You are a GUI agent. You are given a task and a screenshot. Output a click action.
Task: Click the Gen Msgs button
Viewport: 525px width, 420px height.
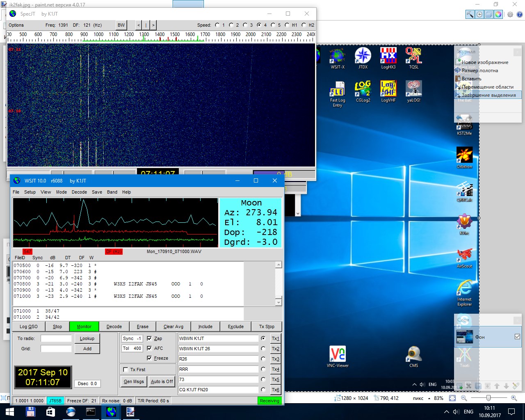(x=134, y=381)
